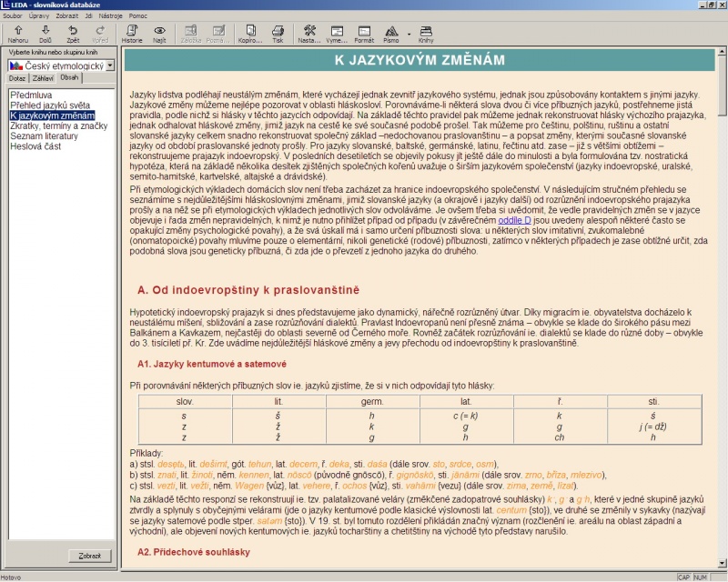This screenshot has width=728, height=582.
Task: Click the scrollbar up arrow
Action: (722, 52)
